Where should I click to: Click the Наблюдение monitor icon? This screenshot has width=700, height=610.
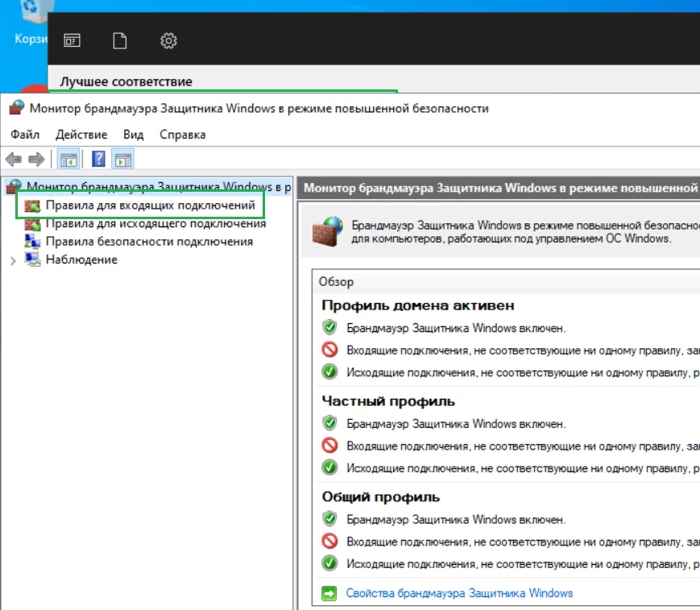32,259
